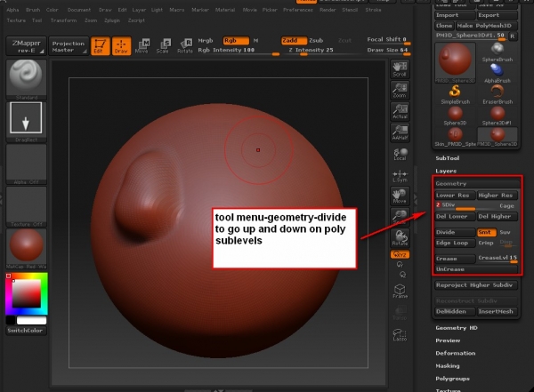Adjust the Draw Size slider
The height and width of the screenshot is (392, 534).
coord(388,51)
